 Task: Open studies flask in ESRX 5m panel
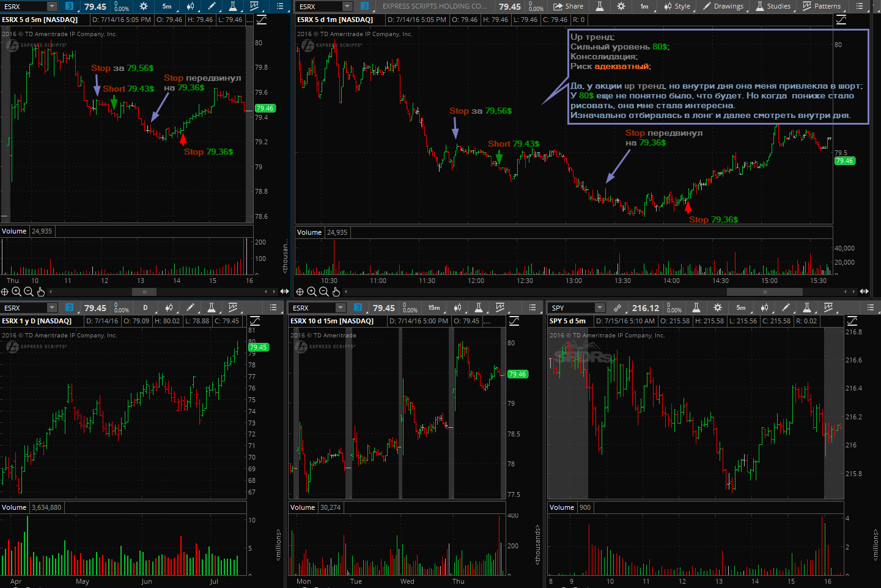coord(233,6)
